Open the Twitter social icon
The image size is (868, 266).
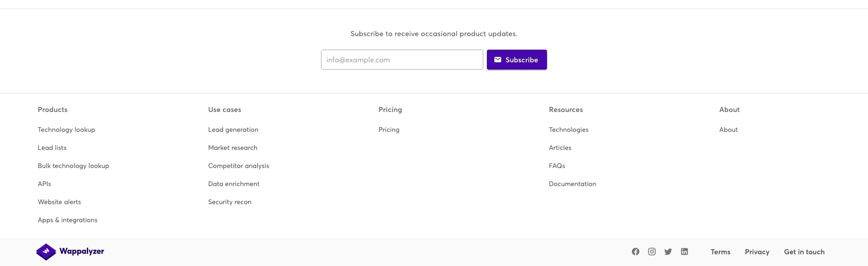click(x=668, y=252)
